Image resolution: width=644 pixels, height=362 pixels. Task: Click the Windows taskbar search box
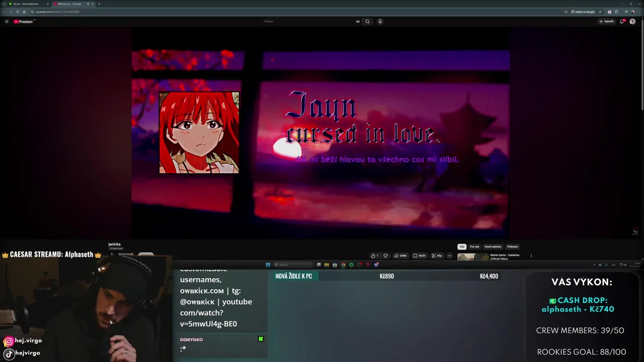294,265
